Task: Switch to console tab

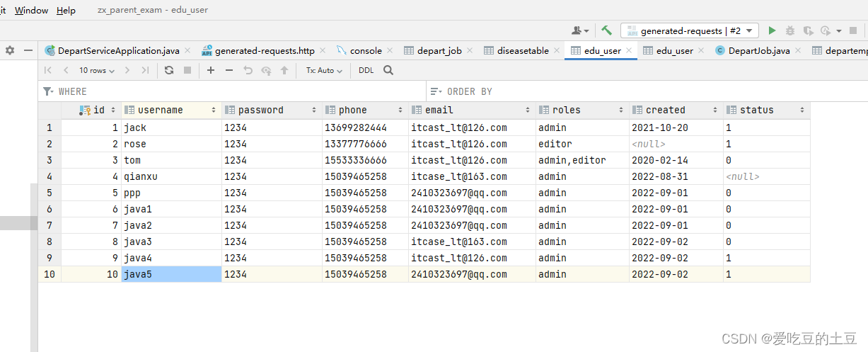Action: (365, 50)
